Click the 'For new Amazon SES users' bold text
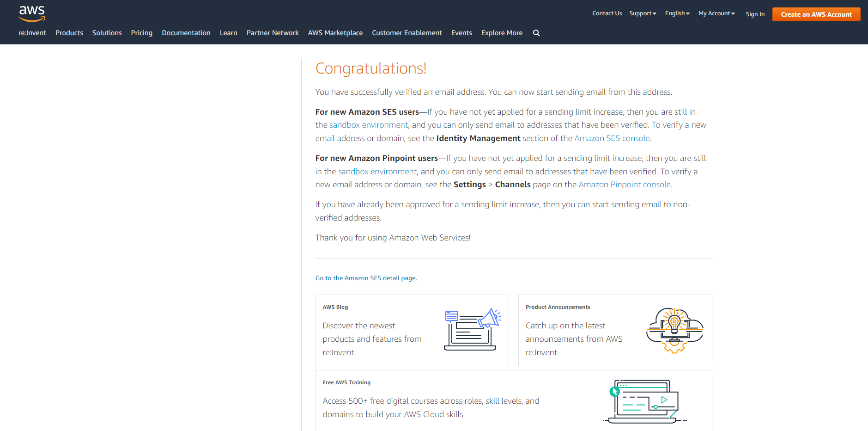This screenshot has width=868, height=431. 367,112
